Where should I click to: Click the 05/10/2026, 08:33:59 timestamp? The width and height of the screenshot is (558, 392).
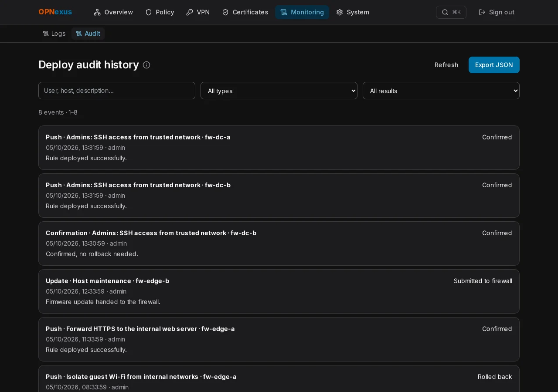point(76,387)
